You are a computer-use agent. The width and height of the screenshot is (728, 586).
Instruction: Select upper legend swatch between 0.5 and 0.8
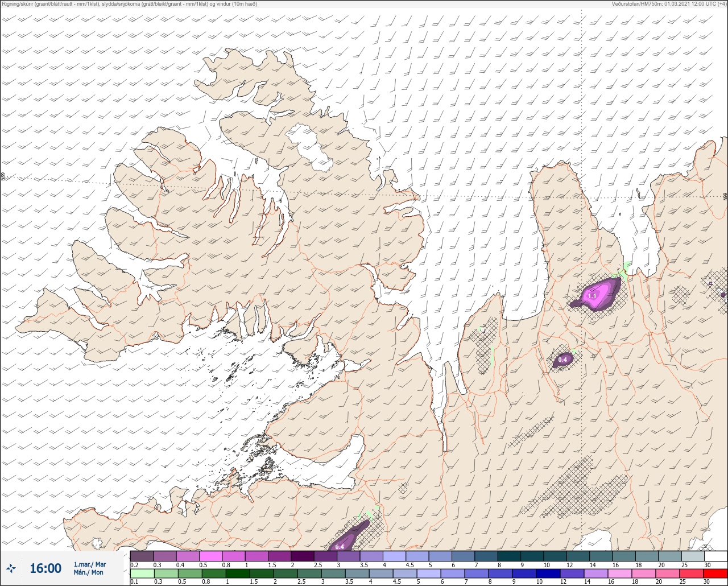[x=210, y=556]
